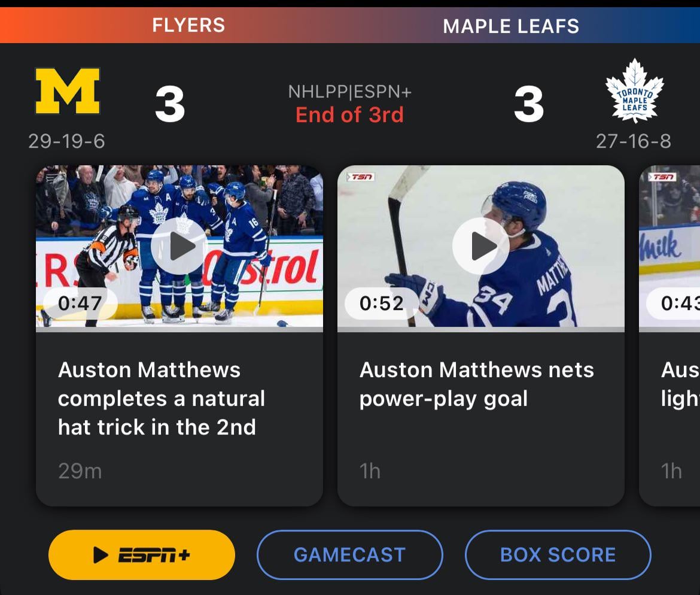
Task: Play the power-play goal video
Action: (x=480, y=246)
